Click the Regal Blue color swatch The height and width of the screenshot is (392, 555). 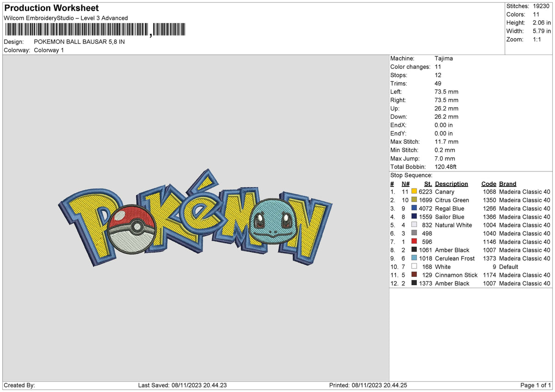[x=414, y=208]
